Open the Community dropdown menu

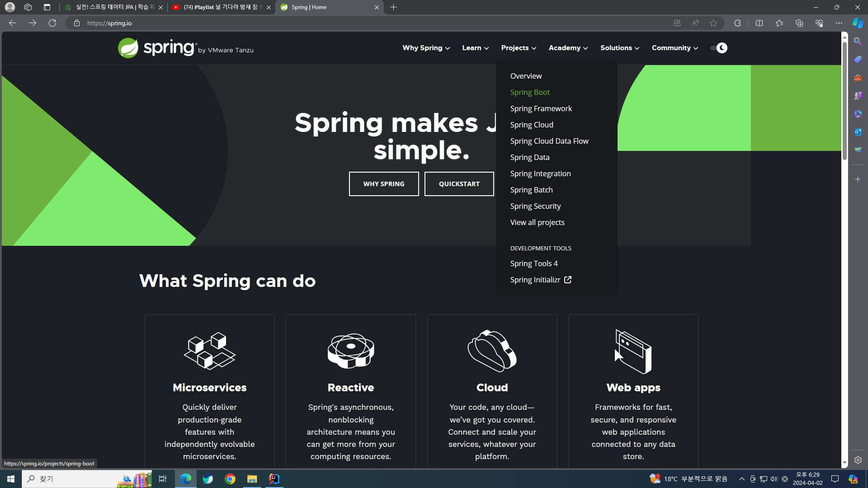tap(675, 48)
